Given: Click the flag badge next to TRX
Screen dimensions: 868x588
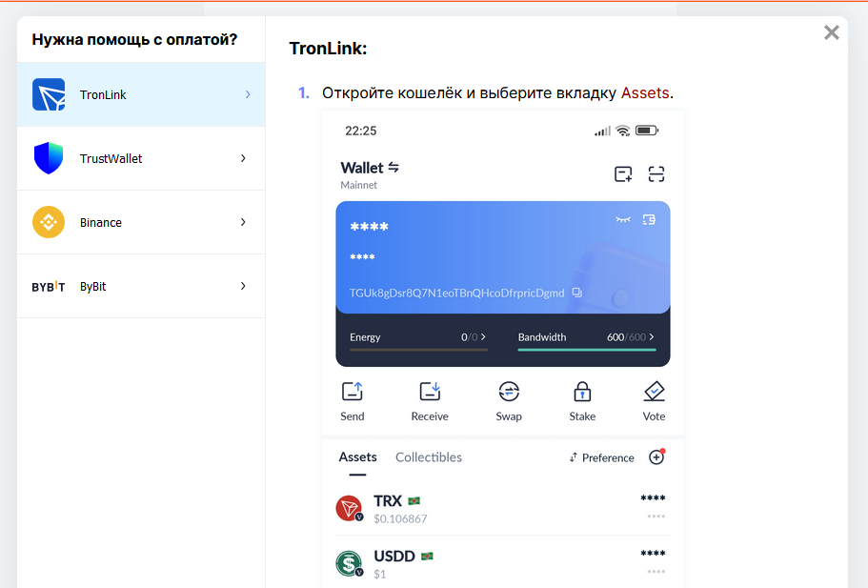Looking at the screenshot, I should pos(414,501).
